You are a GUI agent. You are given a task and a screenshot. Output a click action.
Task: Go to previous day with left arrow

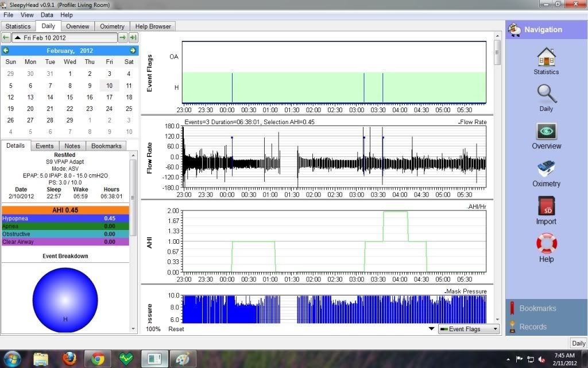[6, 37]
